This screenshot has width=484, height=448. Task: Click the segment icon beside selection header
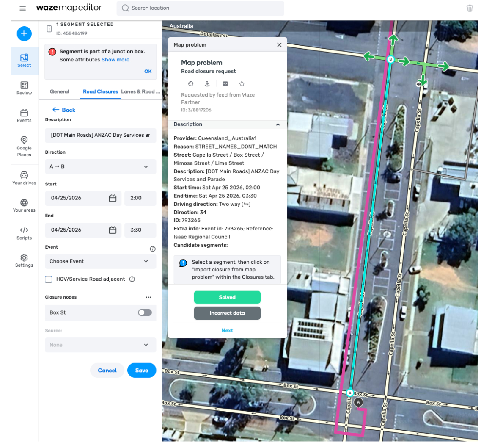tap(49, 29)
